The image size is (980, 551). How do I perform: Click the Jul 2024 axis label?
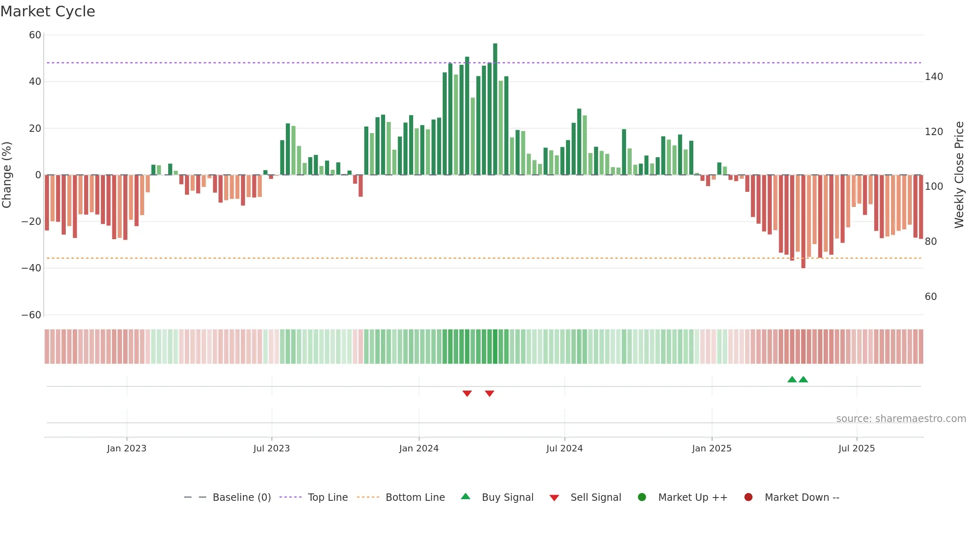pyautogui.click(x=565, y=448)
